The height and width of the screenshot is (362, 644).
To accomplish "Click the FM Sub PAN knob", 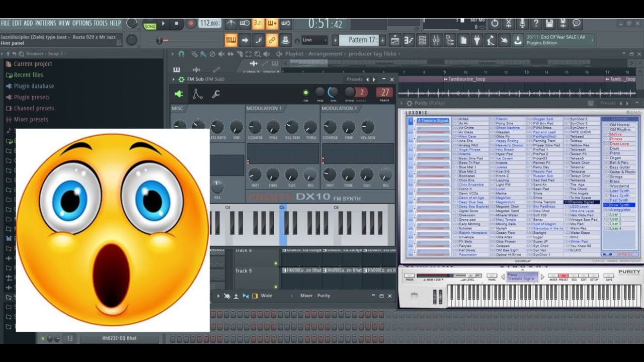I will (x=319, y=92).
